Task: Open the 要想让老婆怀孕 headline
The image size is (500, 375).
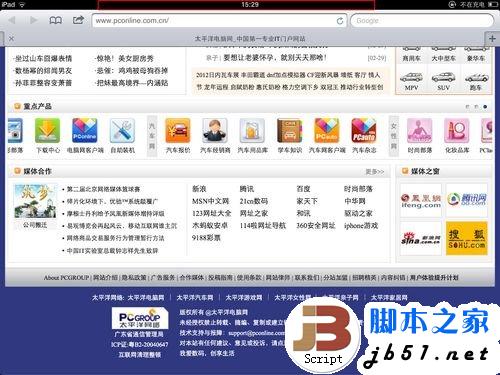Action: tap(275, 58)
